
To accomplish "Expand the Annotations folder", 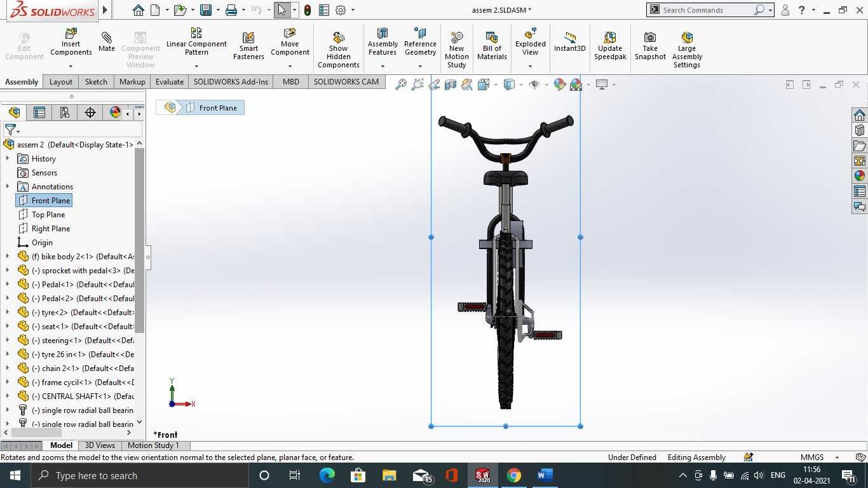I will 8,187.
